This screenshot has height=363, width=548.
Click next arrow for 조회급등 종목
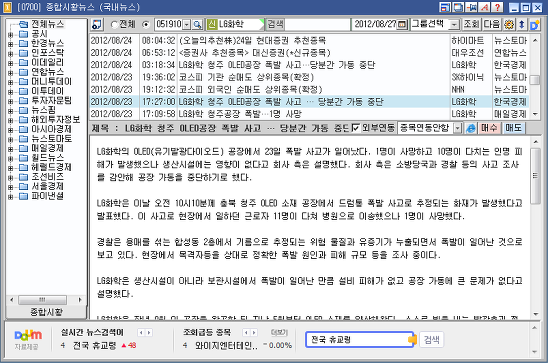(254, 333)
